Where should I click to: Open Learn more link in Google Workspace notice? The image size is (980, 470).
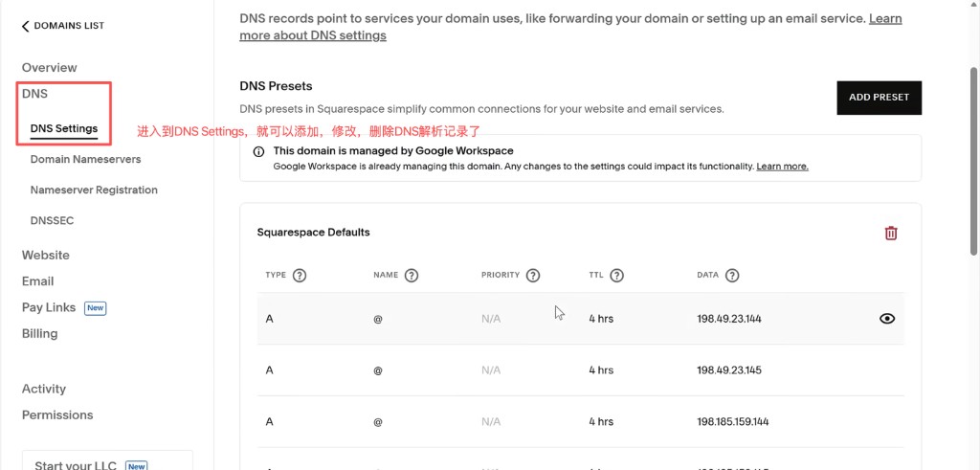782,167
